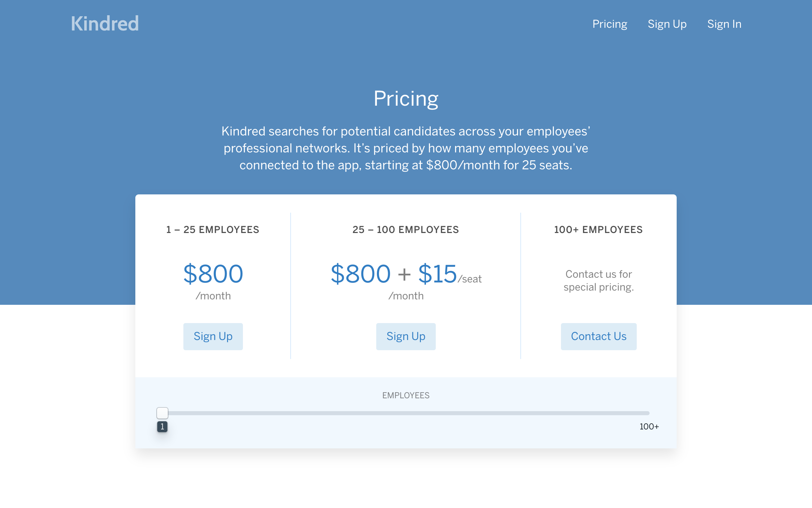812x508 pixels.
Task: Click the Contact Us button
Action: click(x=599, y=336)
